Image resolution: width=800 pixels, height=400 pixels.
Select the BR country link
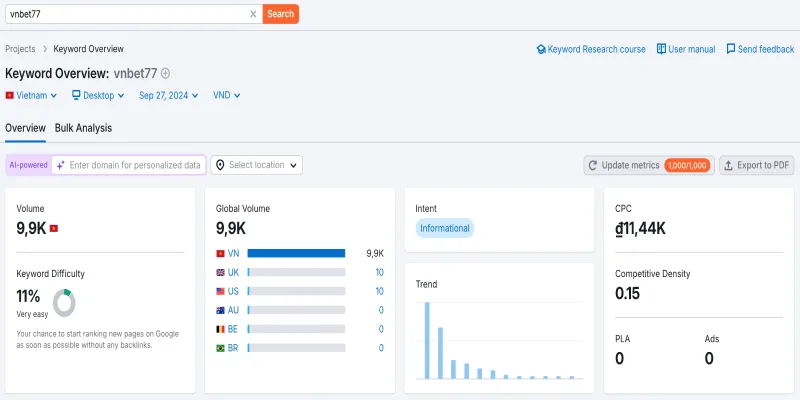coord(233,348)
